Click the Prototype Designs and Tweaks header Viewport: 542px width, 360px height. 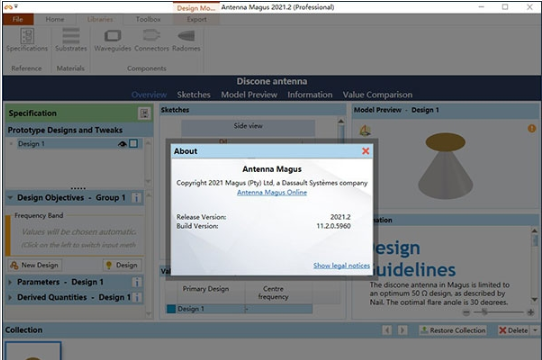pos(79,130)
